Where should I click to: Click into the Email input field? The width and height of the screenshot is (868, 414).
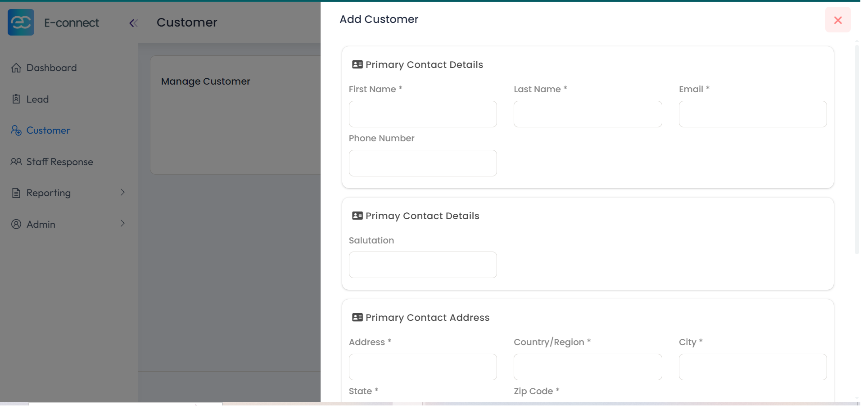[x=752, y=114]
